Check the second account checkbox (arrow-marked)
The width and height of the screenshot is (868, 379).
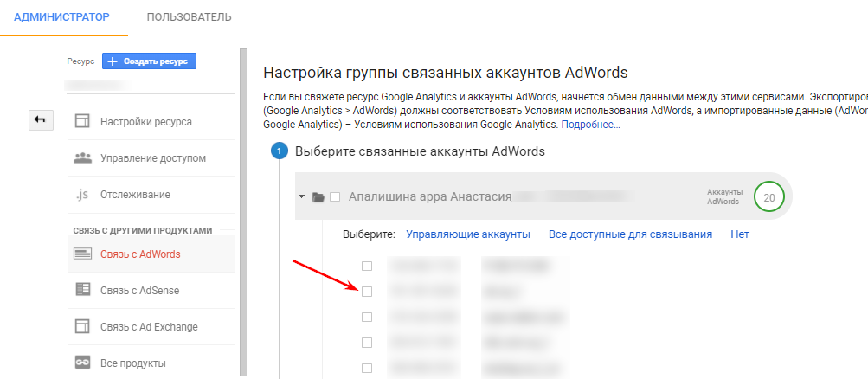click(366, 292)
